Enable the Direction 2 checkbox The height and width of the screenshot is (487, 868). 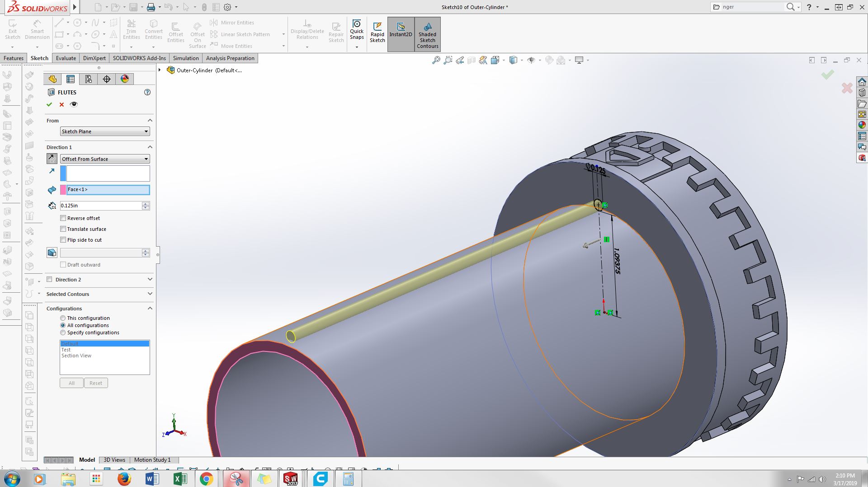point(49,280)
